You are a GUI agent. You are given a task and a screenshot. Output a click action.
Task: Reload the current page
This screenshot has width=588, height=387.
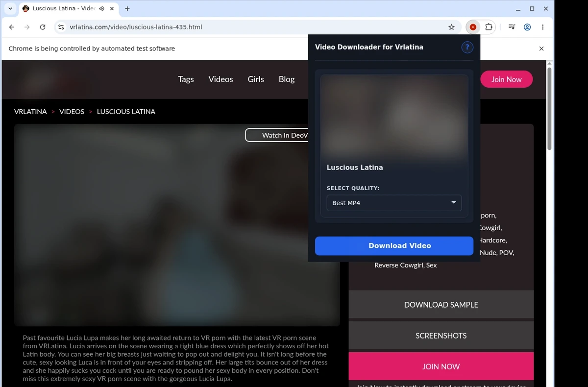[43, 27]
